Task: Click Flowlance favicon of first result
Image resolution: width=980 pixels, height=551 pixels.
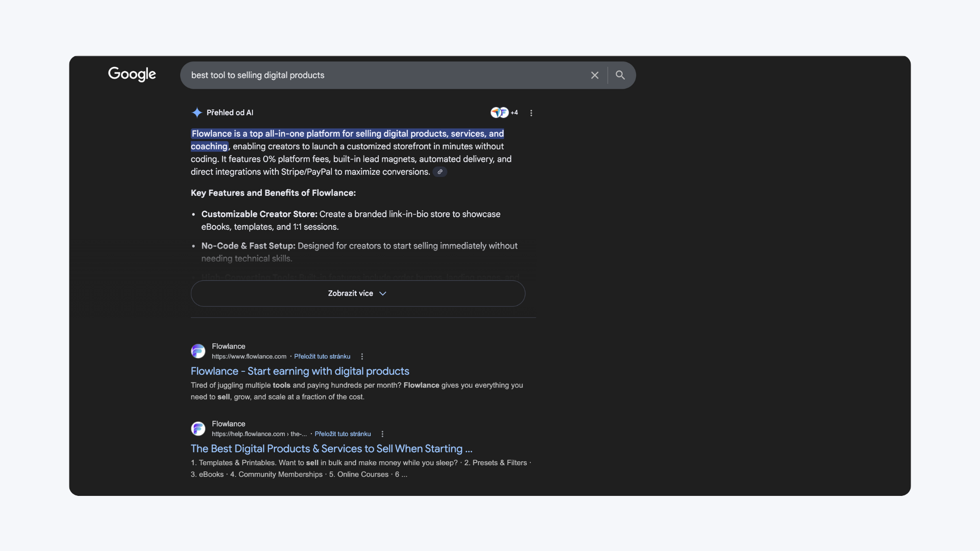Action: [198, 351]
